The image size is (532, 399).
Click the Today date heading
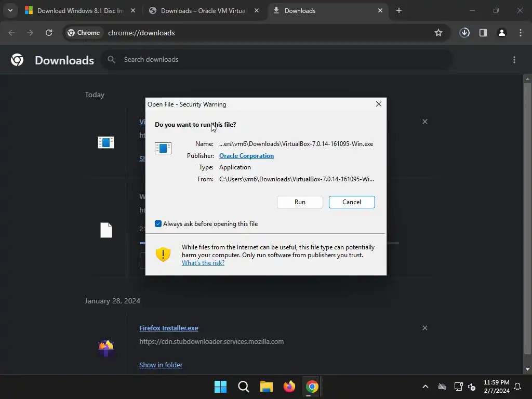pyautogui.click(x=95, y=95)
